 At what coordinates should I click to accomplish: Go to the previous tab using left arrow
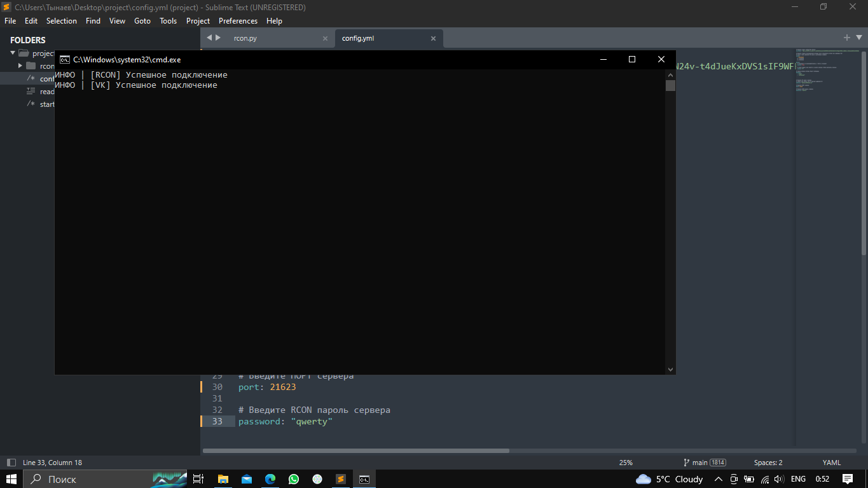209,38
